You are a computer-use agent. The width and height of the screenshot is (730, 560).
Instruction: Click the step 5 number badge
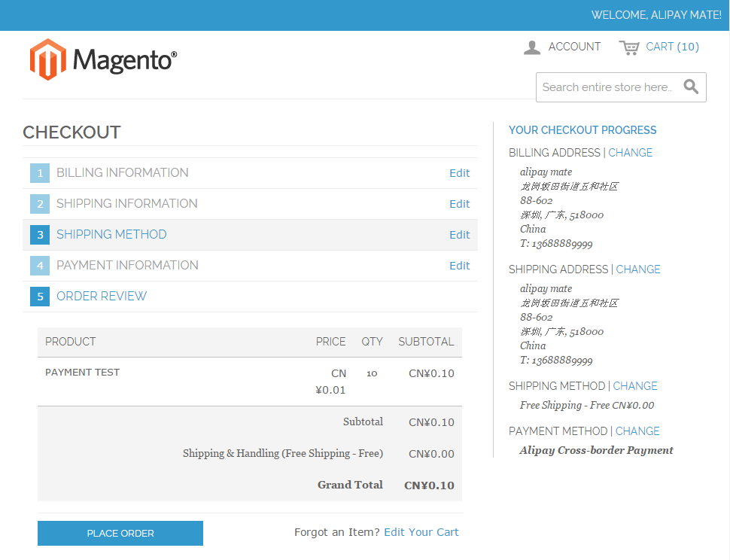point(39,296)
